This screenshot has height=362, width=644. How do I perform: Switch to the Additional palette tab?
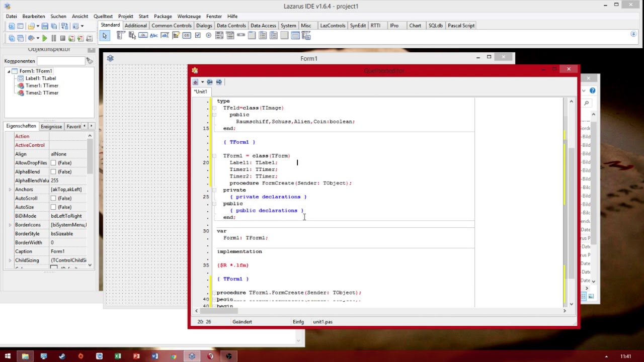click(136, 26)
